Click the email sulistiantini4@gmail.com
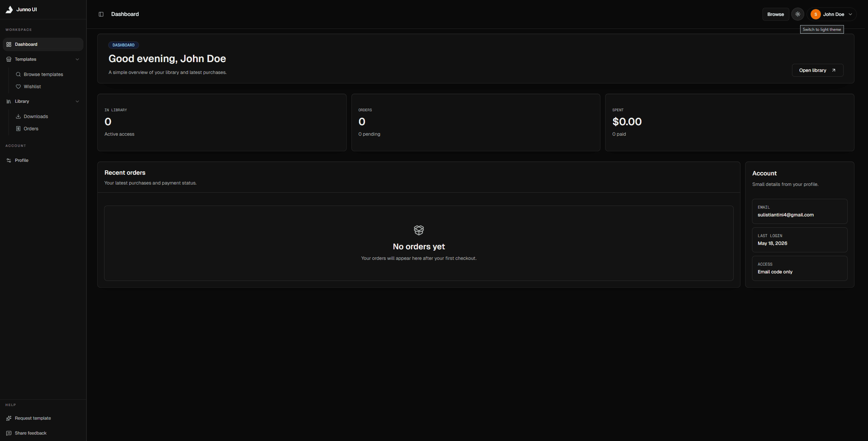Image resolution: width=868 pixels, height=441 pixels. pos(786,215)
